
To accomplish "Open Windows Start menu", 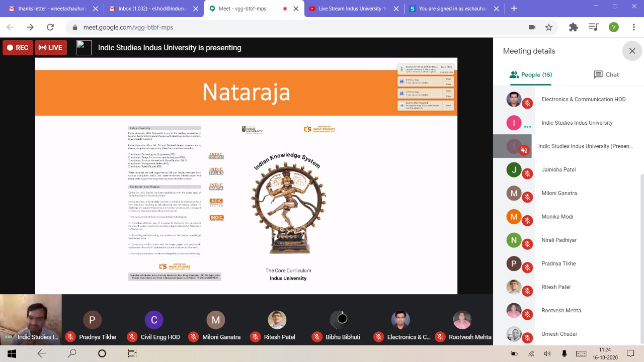I will pos(12,353).
